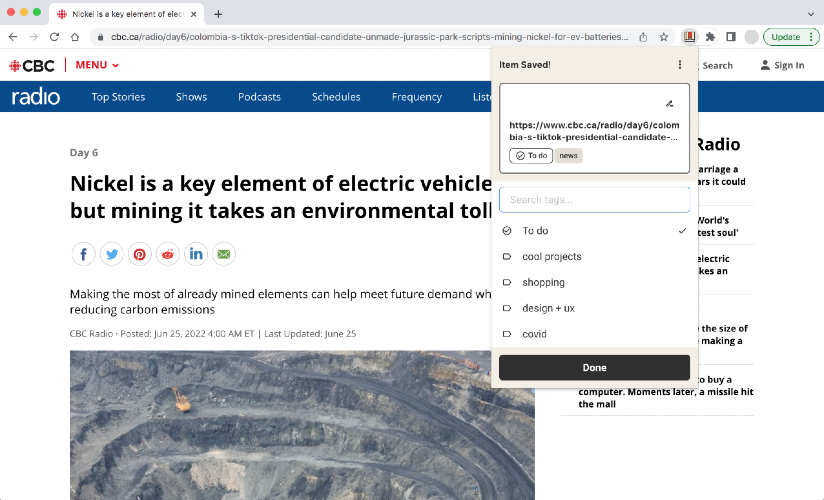
Task: Select the covid tag
Action: coord(594,334)
